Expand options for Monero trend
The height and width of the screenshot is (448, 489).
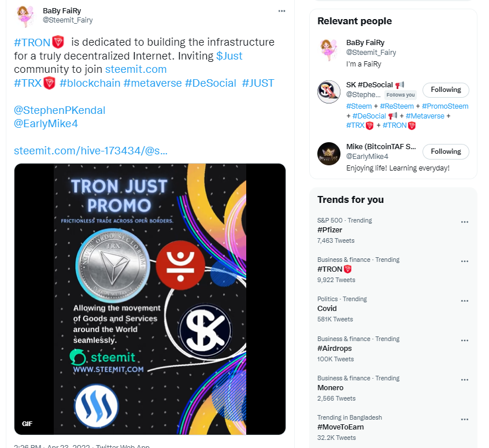pyautogui.click(x=465, y=380)
